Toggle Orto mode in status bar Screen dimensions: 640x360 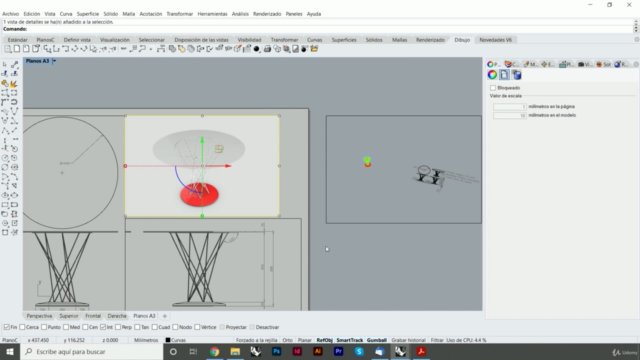287,340
